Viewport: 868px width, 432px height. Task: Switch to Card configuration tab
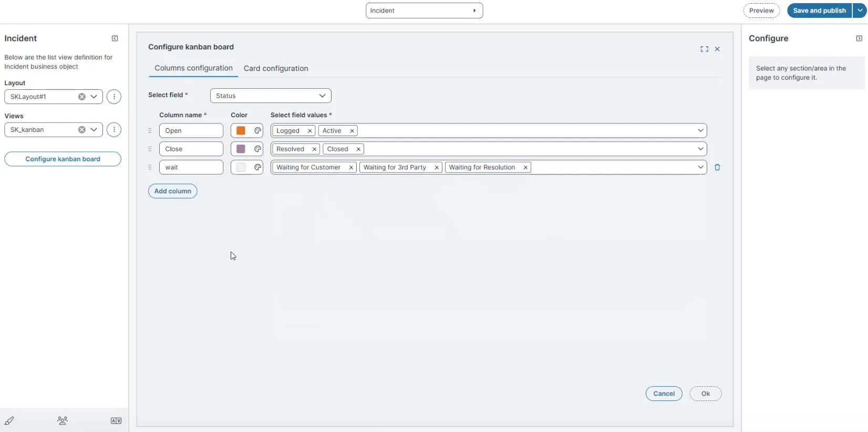point(276,68)
